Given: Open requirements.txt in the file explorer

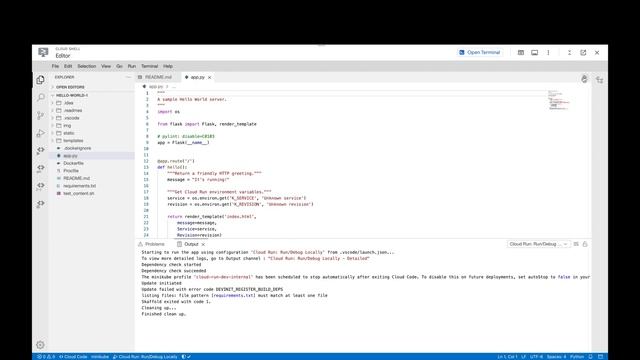Looking at the screenshot, I should pyautogui.click(x=80, y=186).
